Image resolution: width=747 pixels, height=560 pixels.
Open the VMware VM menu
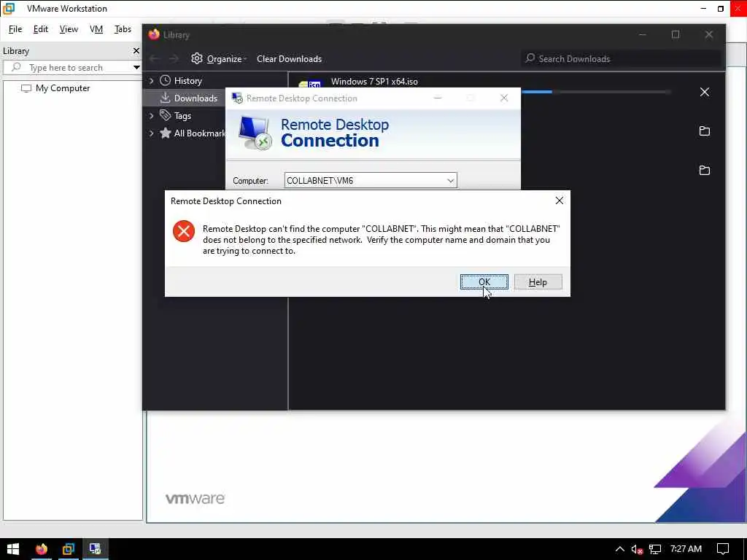pyautogui.click(x=96, y=29)
